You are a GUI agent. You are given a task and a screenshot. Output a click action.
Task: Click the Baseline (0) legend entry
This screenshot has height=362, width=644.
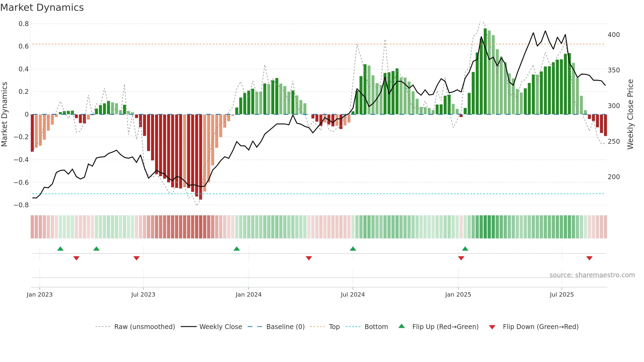pos(276,327)
